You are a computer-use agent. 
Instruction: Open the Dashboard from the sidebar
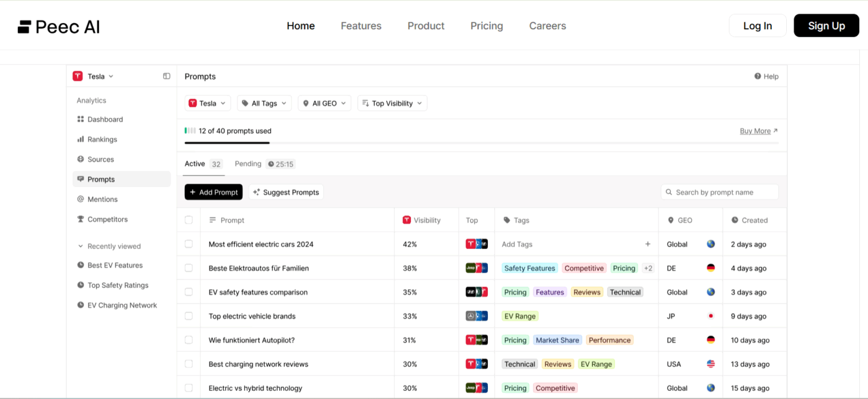pyautogui.click(x=105, y=119)
